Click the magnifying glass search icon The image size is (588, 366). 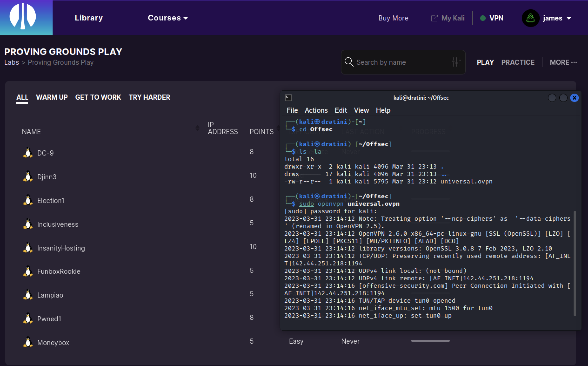(x=349, y=62)
